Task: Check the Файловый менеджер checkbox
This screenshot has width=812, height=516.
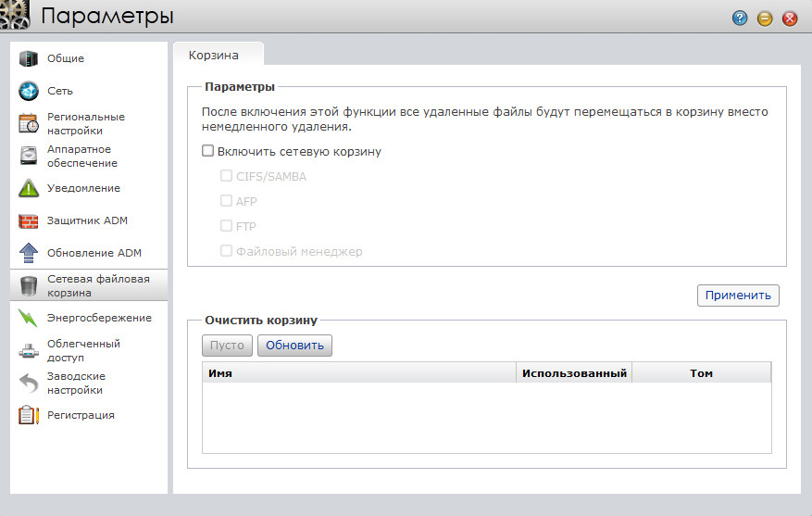Action: pos(226,251)
